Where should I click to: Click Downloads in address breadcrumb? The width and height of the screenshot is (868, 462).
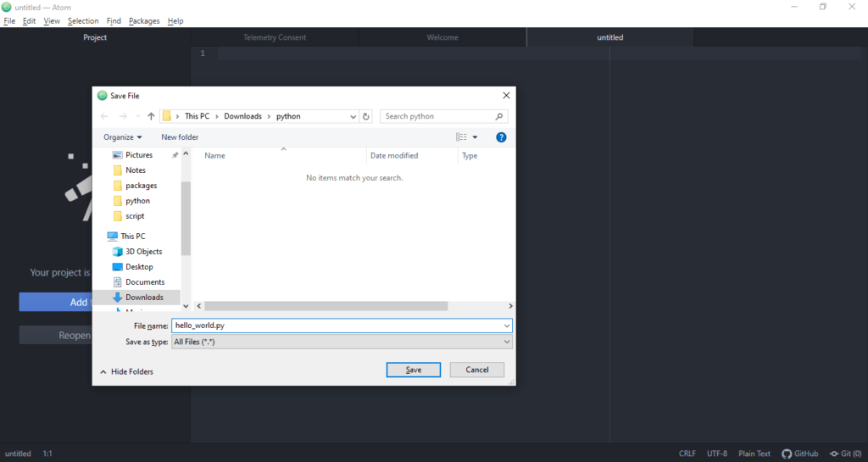[x=242, y=116]
